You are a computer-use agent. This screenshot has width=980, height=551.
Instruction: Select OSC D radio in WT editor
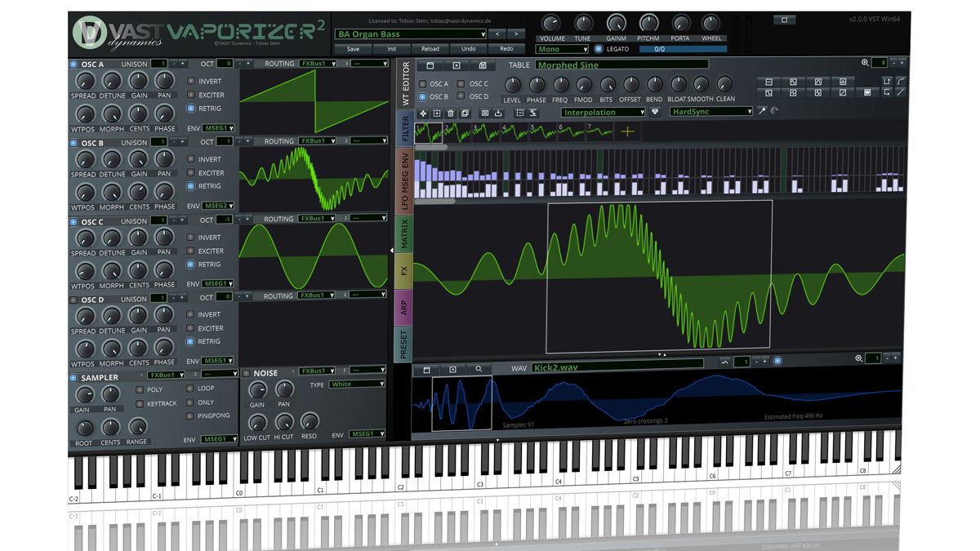(461, 96)
